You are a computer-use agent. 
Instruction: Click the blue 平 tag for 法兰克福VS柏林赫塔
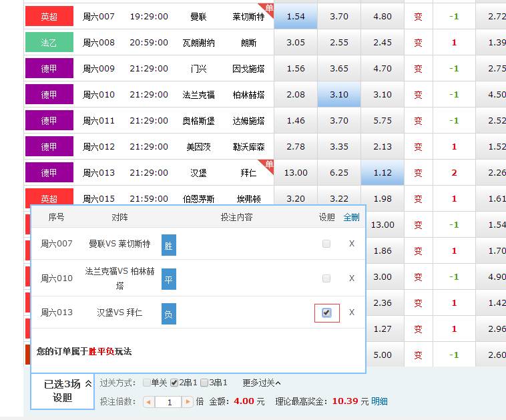169,280
